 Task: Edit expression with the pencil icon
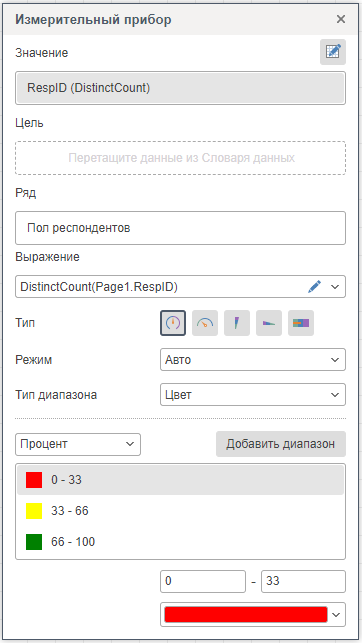point(314,287)
